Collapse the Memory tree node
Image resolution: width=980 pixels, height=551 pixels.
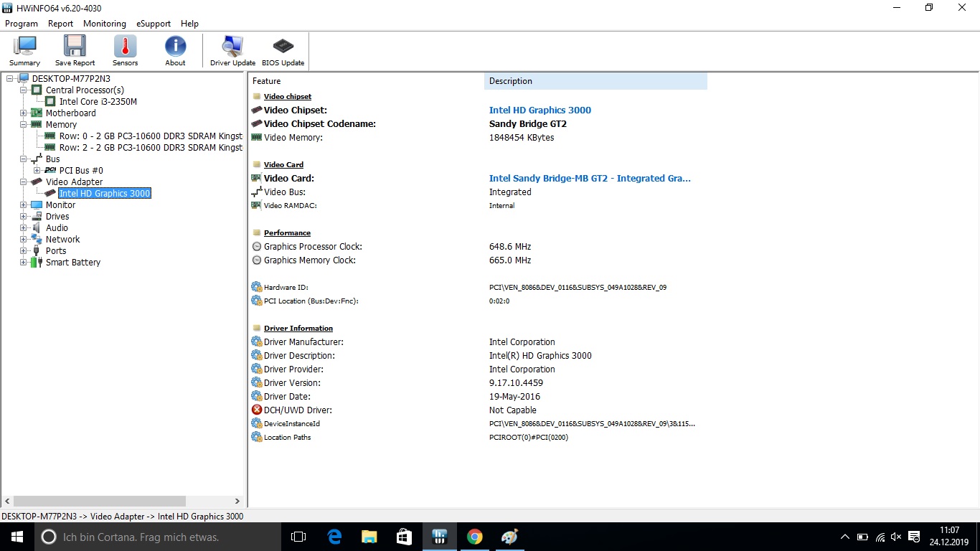tap(23, 125)
